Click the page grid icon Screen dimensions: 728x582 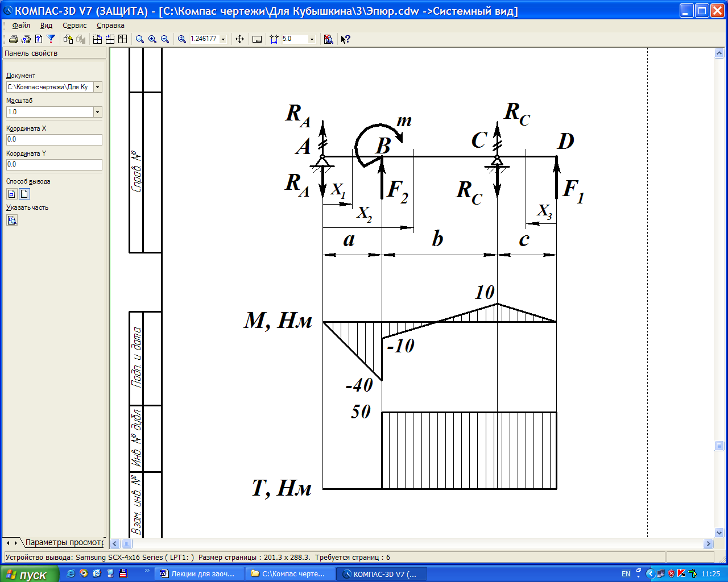[x=122, y=39]
